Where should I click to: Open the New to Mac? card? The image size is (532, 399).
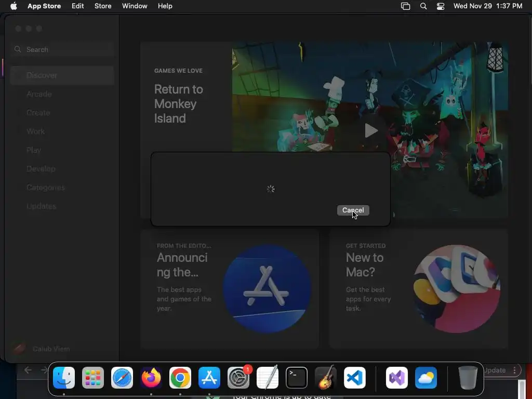point(418,289)
